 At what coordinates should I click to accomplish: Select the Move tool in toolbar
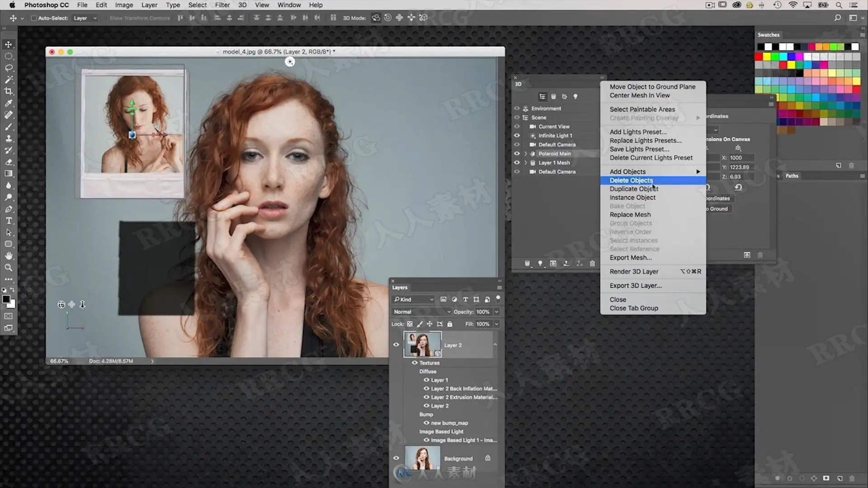click(9, 44)
